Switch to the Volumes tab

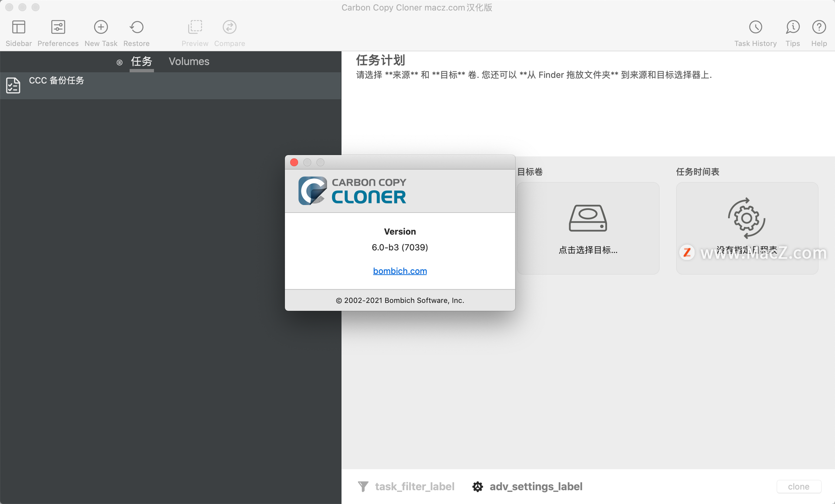189,61
